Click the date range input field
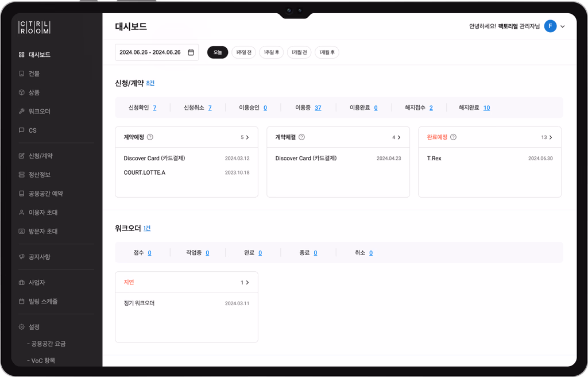The width and height of the screenshot is (588, 377). (x=157, y=52)
